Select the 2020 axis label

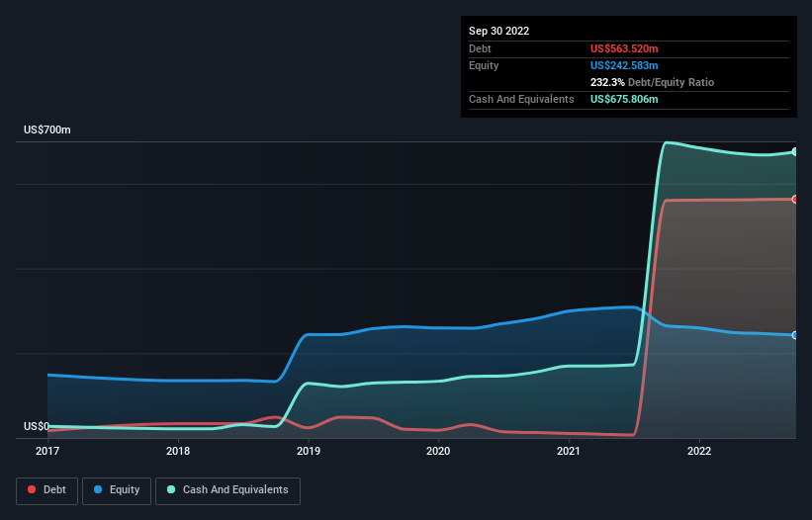point(438,451)
